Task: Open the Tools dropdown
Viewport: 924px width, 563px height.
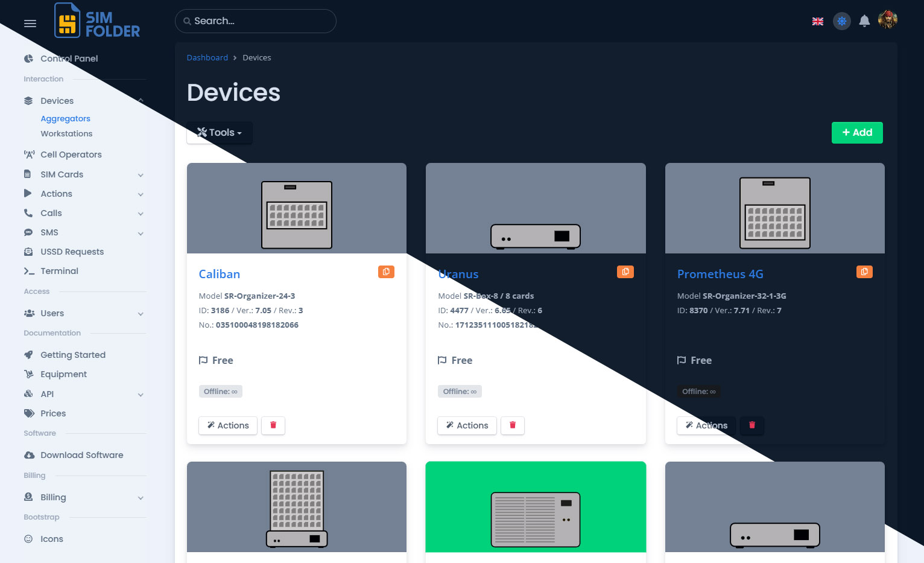Action: pos(220,133)
